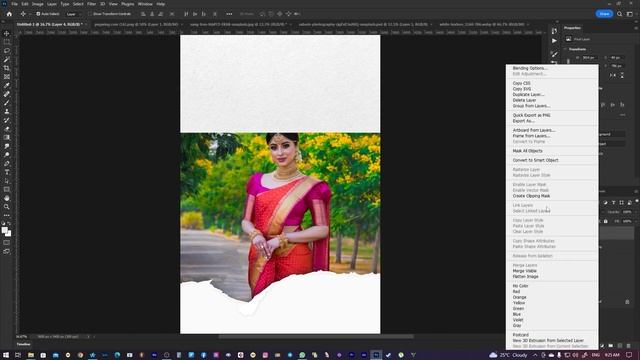Flip horizontal icon in Properties Transform

613,76
